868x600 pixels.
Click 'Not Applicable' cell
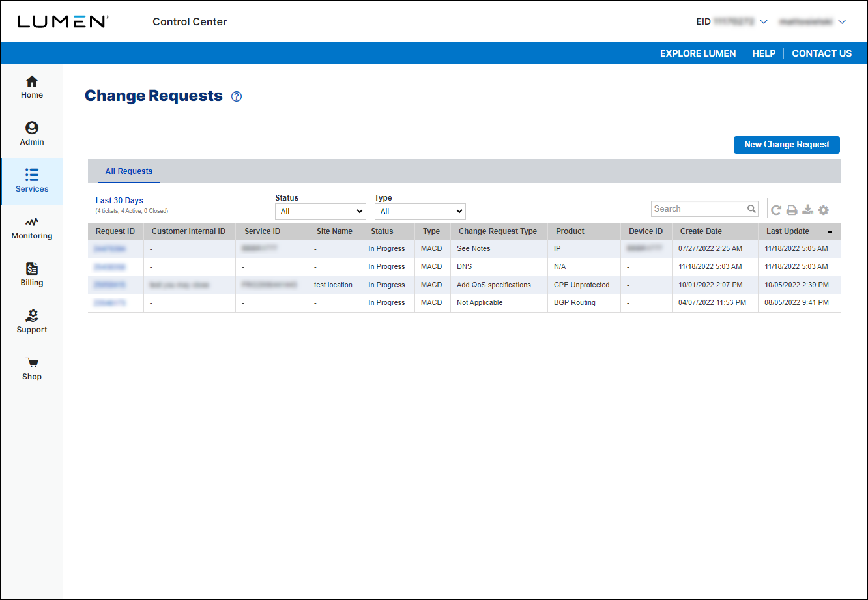(x=480, y=303)
